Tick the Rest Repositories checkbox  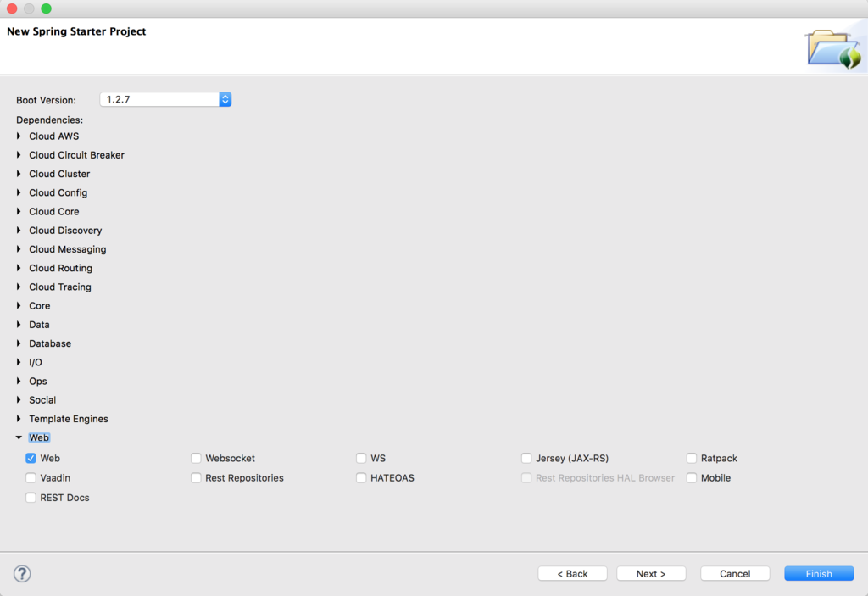196,477
